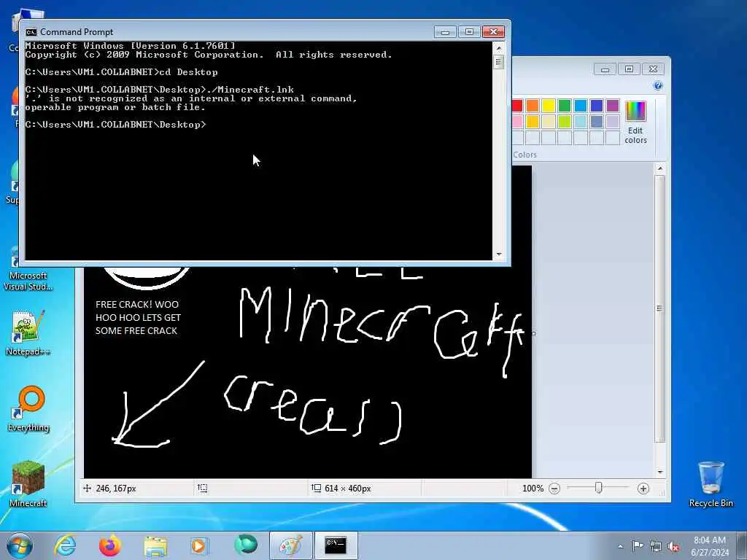Click the canvas size icon in Paint's status bar
The height and width of the screenshot is (560, 747).
point(317,488)
